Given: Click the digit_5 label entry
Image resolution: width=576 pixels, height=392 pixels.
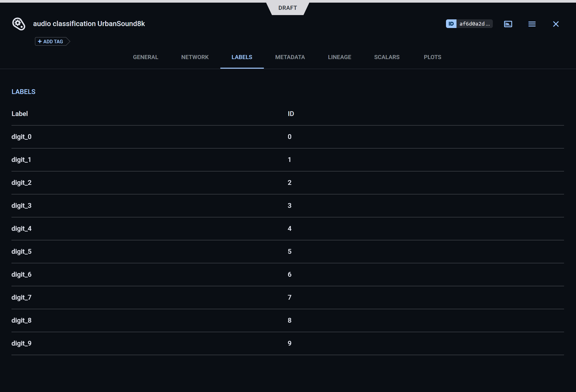Looking at the screenshot, I should coord(21,251).
